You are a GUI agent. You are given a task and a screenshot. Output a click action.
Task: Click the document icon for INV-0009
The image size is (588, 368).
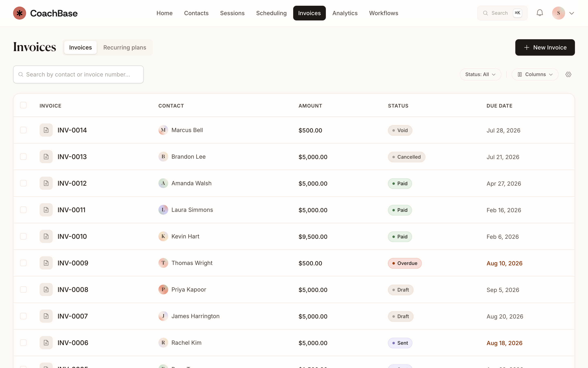point(46,263)
